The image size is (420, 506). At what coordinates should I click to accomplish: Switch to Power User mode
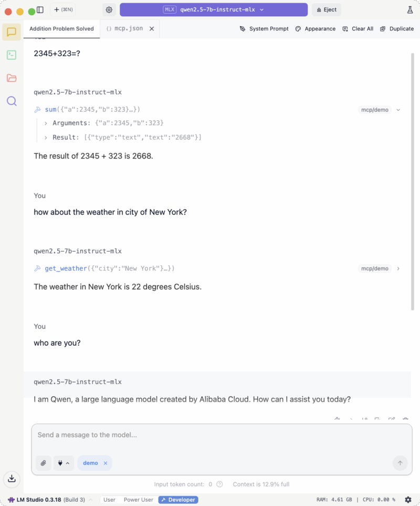139,500
